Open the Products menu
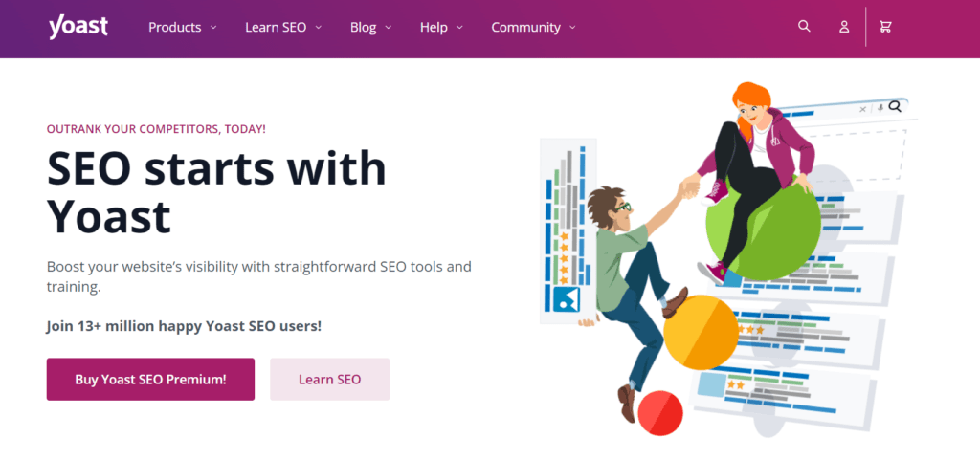 (x=175, y=28)
